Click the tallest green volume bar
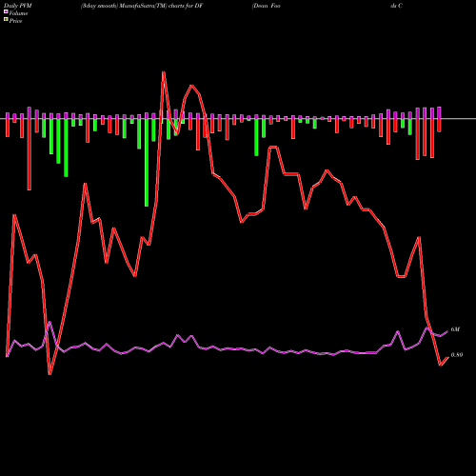The height and width of the screenshot is (476, 476). 147,163
